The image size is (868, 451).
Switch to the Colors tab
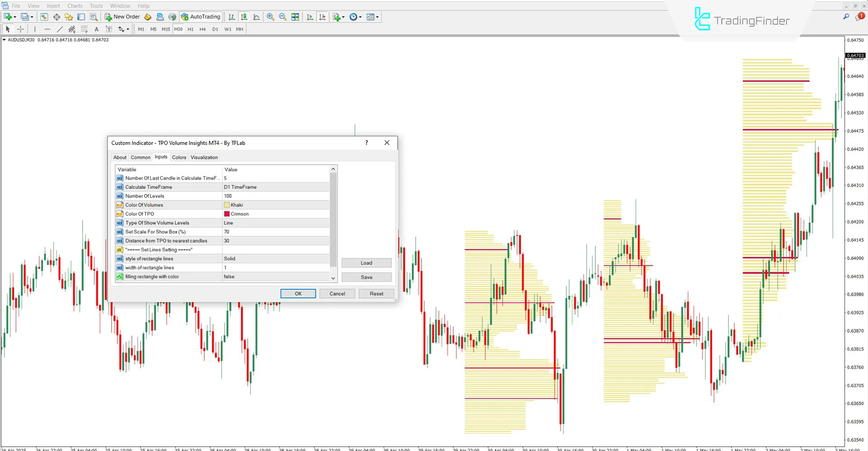179,157
